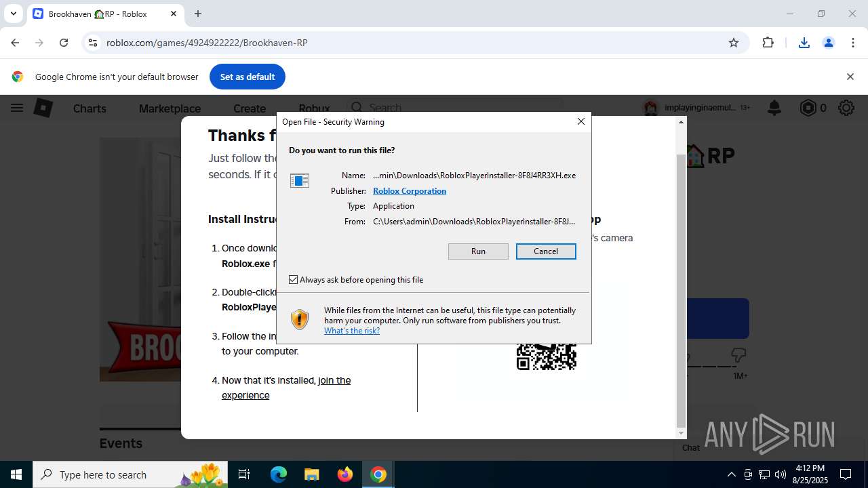Open a new browser tab

198,14
